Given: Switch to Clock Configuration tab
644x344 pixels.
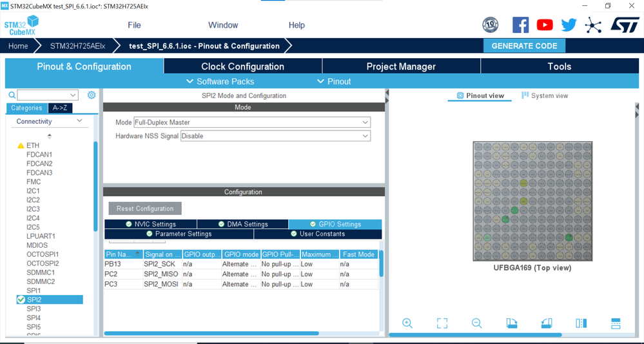Looking at the screenshot, I should (x=243, y=66).
